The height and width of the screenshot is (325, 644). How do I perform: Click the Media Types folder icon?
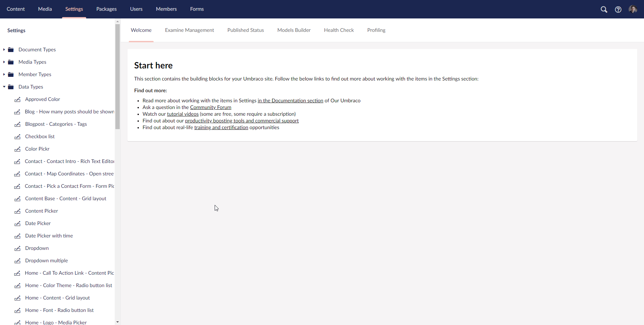pyautogui.click(x=10, y=62)
